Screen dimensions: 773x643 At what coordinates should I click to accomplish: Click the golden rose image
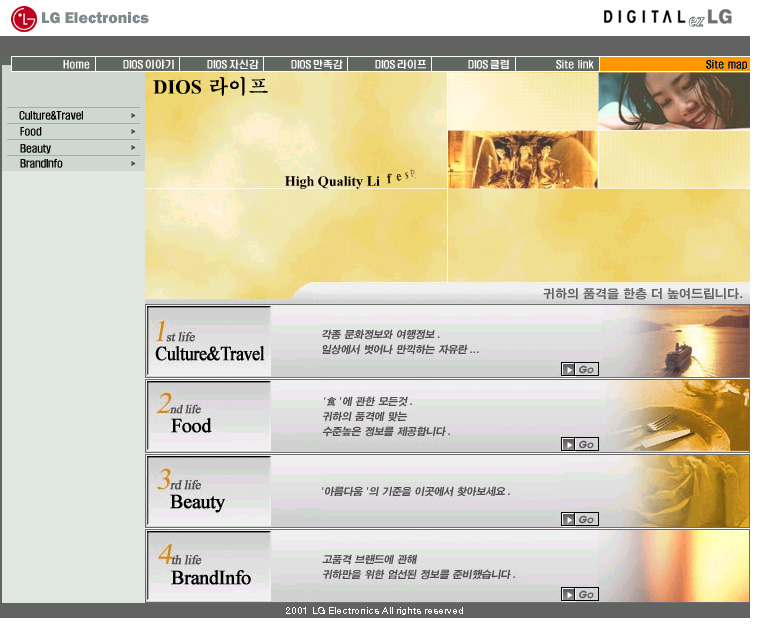point(690,491)
